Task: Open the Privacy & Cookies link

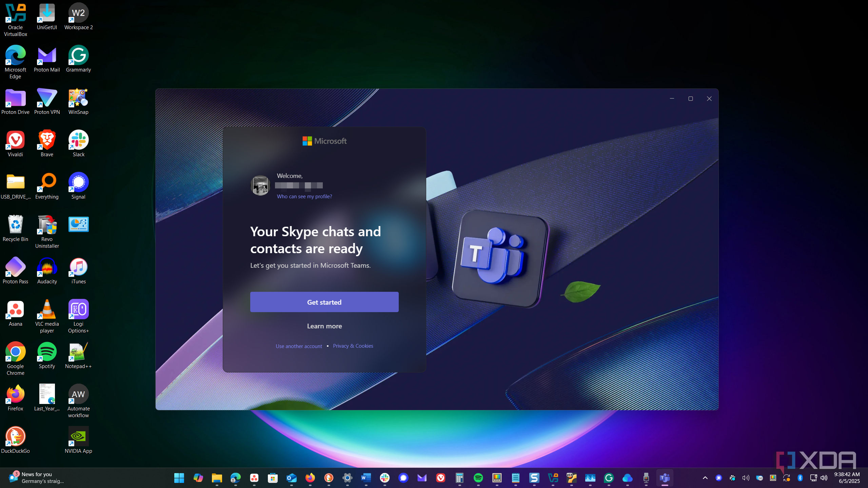Action: tap(353, 346)
